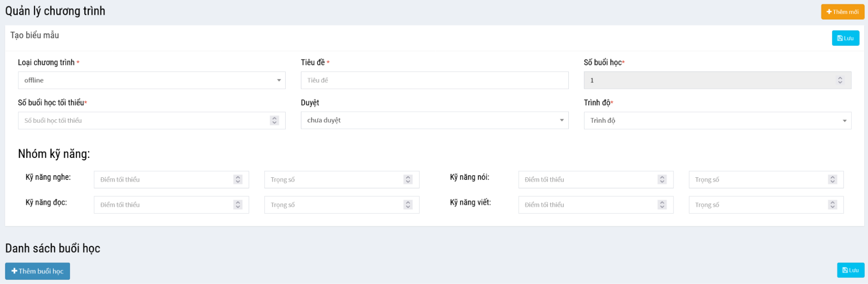This screenshot has width=868, height=284.
Task: Click the bottom Lưu save button
Action: [x=850, y=270]
